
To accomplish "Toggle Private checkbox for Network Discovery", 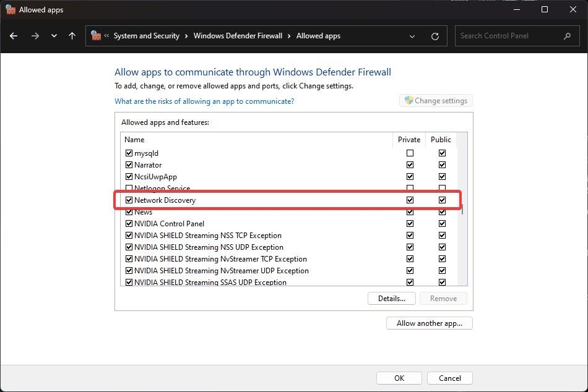I will 410,200.
